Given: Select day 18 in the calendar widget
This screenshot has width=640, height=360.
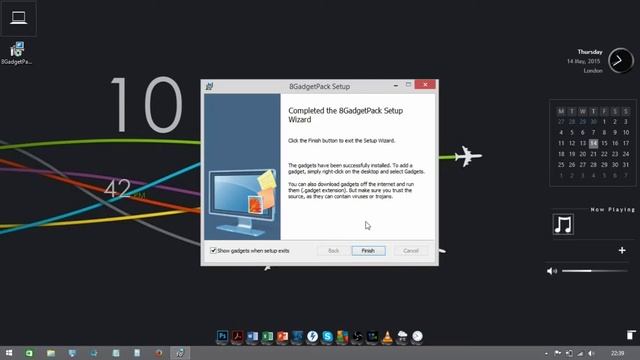Looking at the screenshot, I should tap(561, 154).
